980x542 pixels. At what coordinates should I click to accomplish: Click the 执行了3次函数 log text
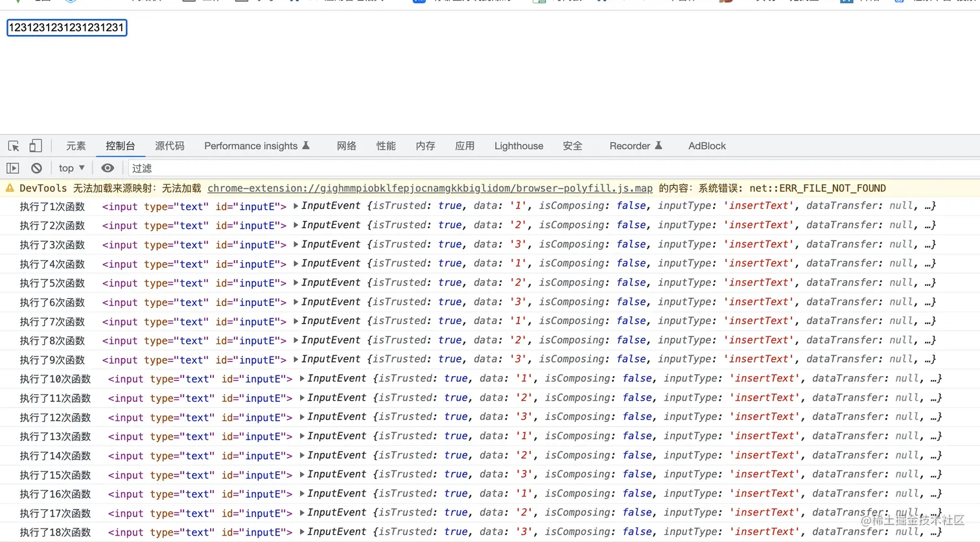click(52, 245)
